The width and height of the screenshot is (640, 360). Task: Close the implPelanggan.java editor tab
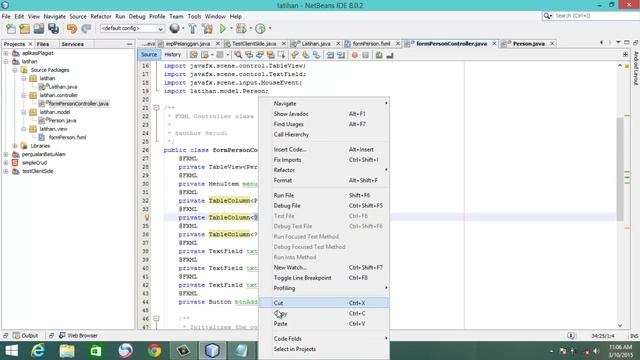pos(218,43)
